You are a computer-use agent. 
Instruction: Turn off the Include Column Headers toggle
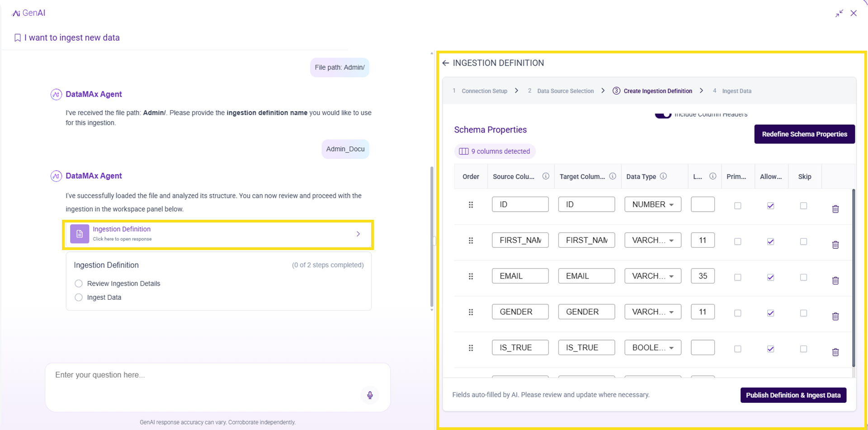pos(663,114)
